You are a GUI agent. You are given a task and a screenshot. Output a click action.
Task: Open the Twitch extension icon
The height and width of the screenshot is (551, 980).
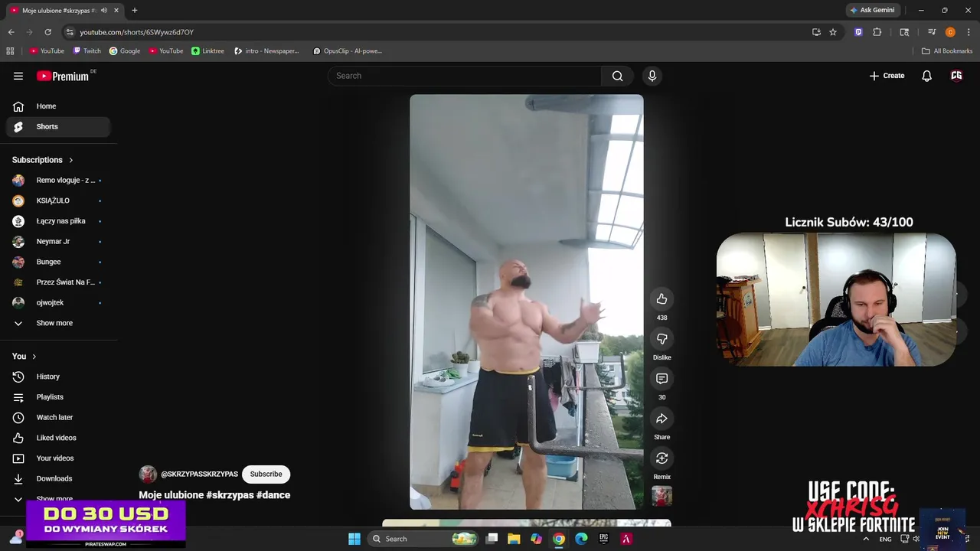858,32
